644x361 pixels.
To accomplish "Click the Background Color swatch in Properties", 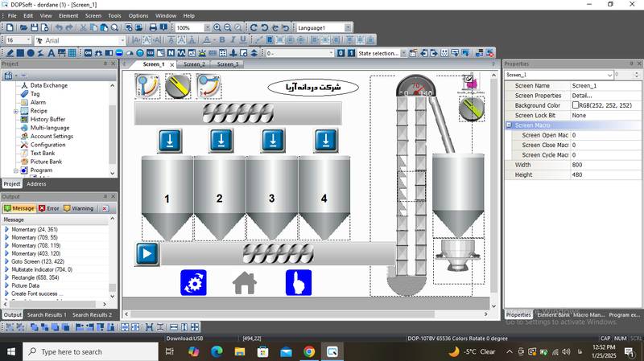I will coord(576,105).
